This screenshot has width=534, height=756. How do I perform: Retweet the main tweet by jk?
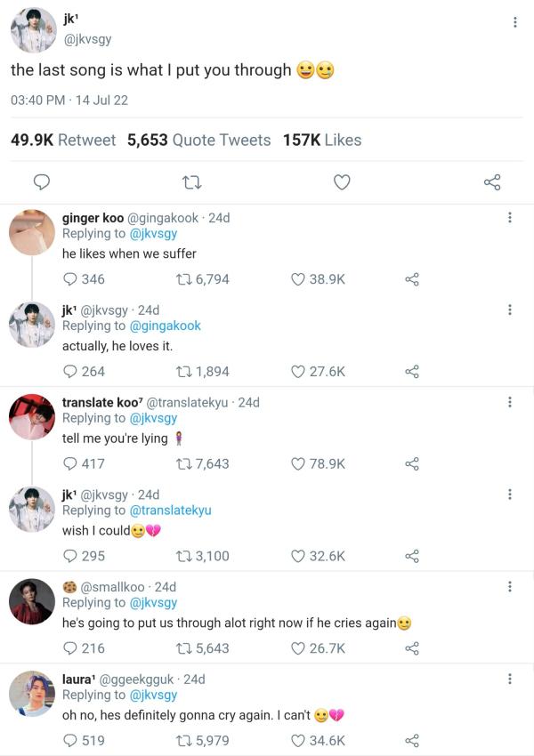190,182
